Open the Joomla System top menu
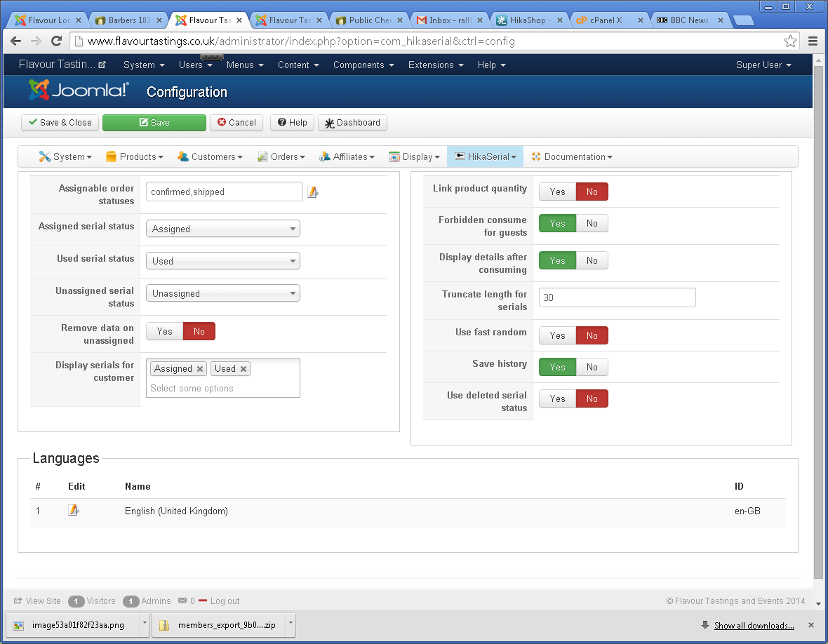The width and height of the screenshot is (828, 644). (x=144, y=65)
